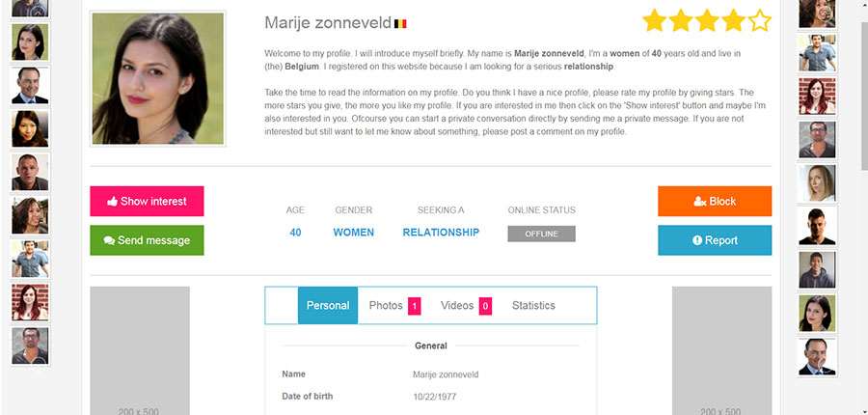Select the Statistics tab
Viewport: 868px width, 415px height.
point(533,306)
